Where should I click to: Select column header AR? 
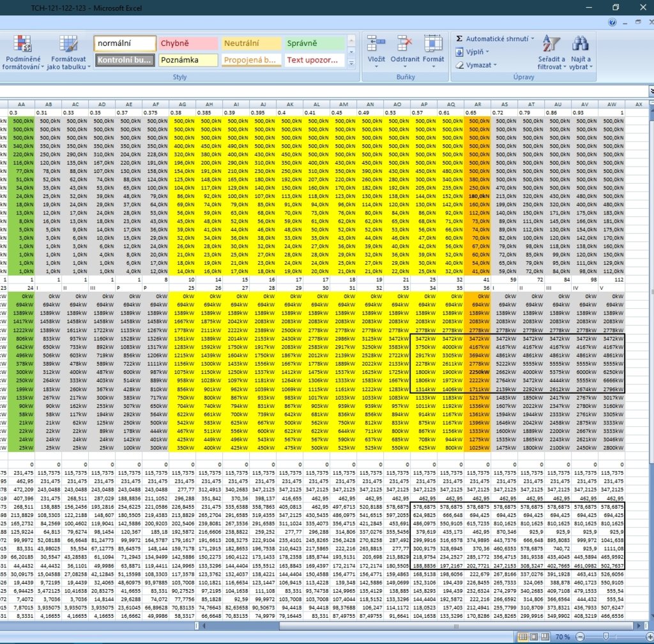click(478, 104)
